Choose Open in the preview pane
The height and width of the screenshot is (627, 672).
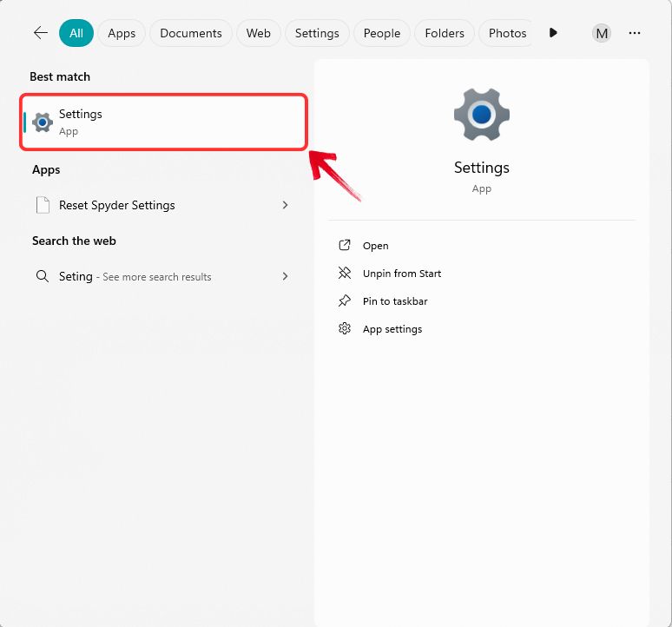tap(375, 246)
